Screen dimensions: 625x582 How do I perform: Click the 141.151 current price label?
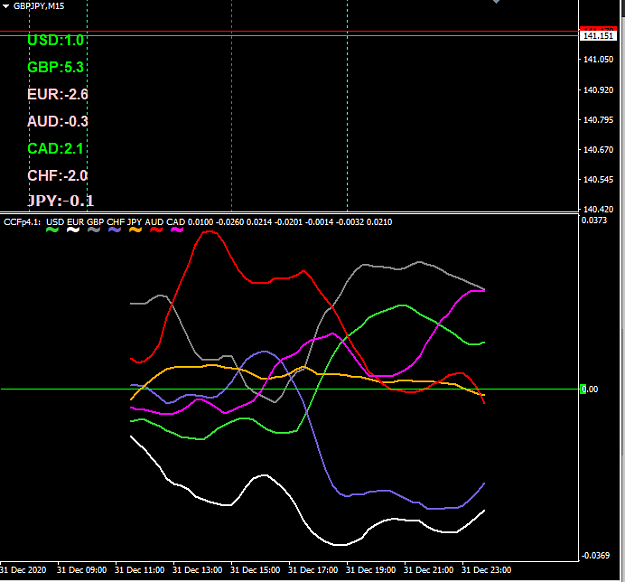pos(598,36)
